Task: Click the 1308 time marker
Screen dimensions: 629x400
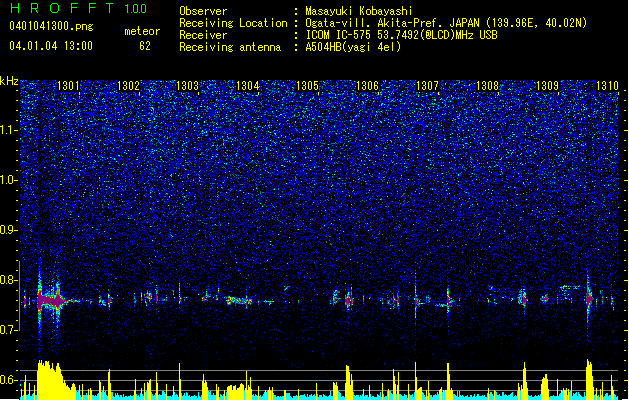Action: 487,86
